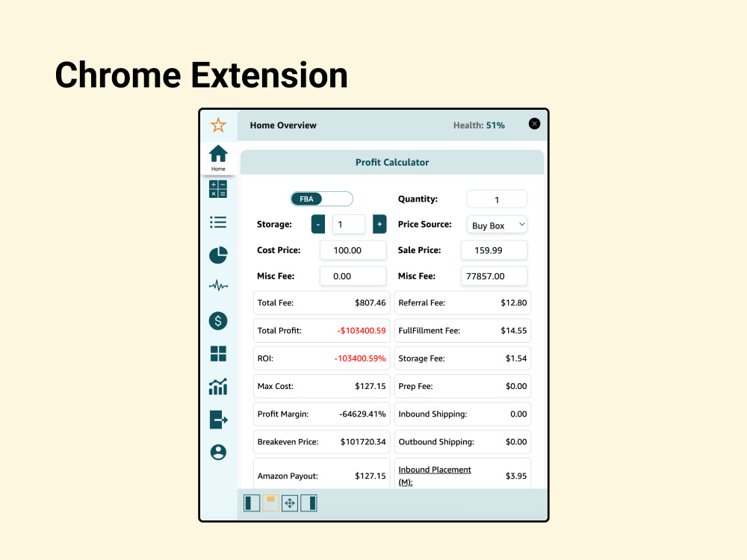The width and height of the screenshot is (747, 560).
Task: Click the FullFillment Fee $14.55 value
Action: [x=514, y=331]
